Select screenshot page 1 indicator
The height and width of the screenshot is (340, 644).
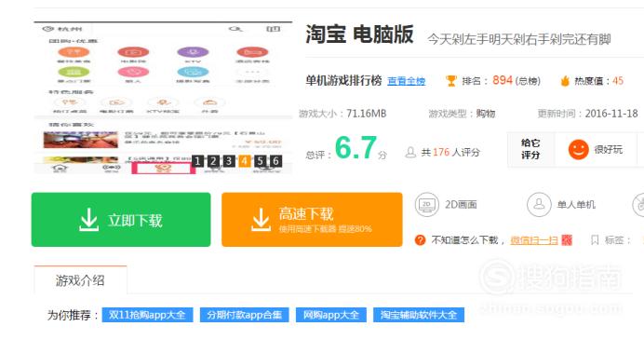pos(197,161)
